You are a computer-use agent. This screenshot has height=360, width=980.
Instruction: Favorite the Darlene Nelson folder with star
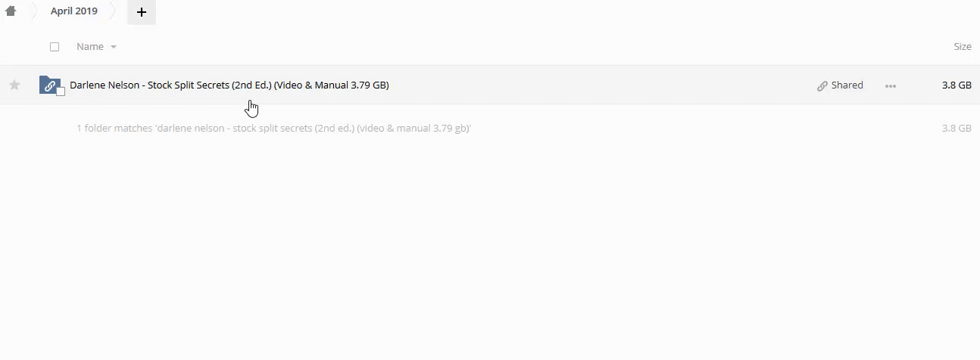(14, 85)
